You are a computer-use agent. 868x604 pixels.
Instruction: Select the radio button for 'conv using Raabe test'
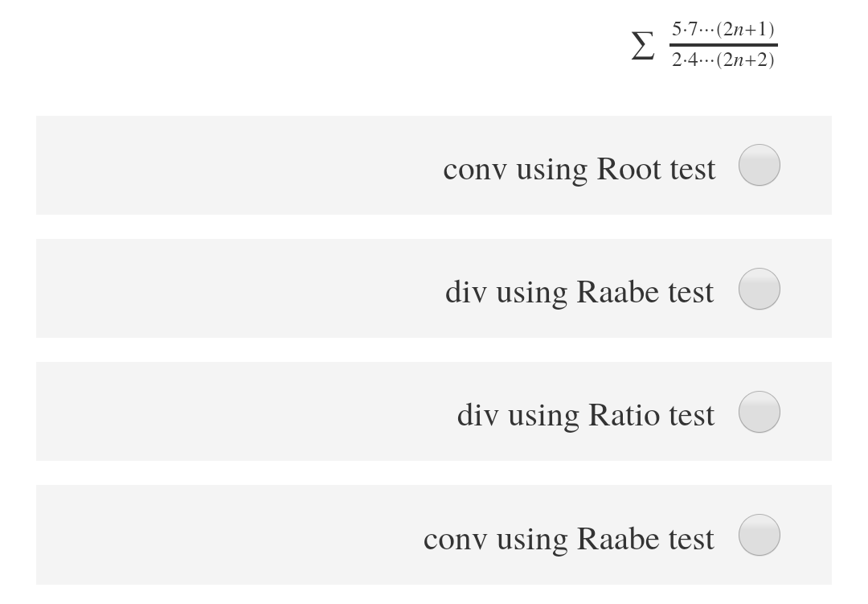point(759,534)
